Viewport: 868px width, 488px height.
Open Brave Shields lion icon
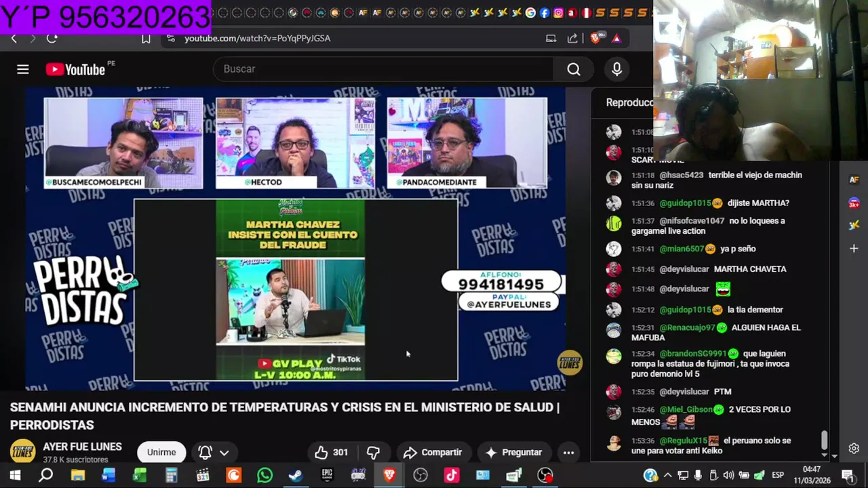point(595,38)
